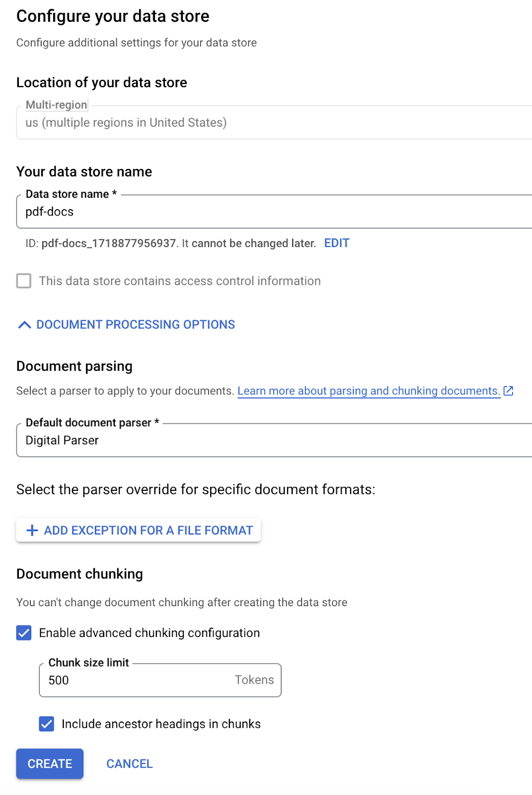Click the Tokens unit label
This screenshot has width=532, height=795.
point(254,680)
